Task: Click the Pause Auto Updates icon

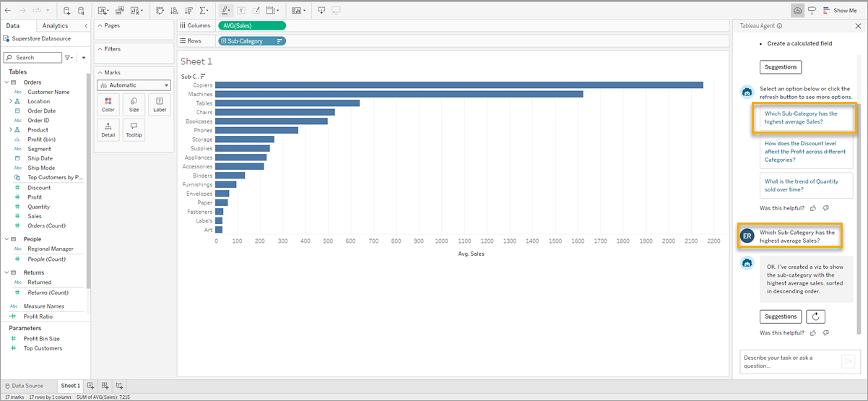Action: tap(81, 11)
